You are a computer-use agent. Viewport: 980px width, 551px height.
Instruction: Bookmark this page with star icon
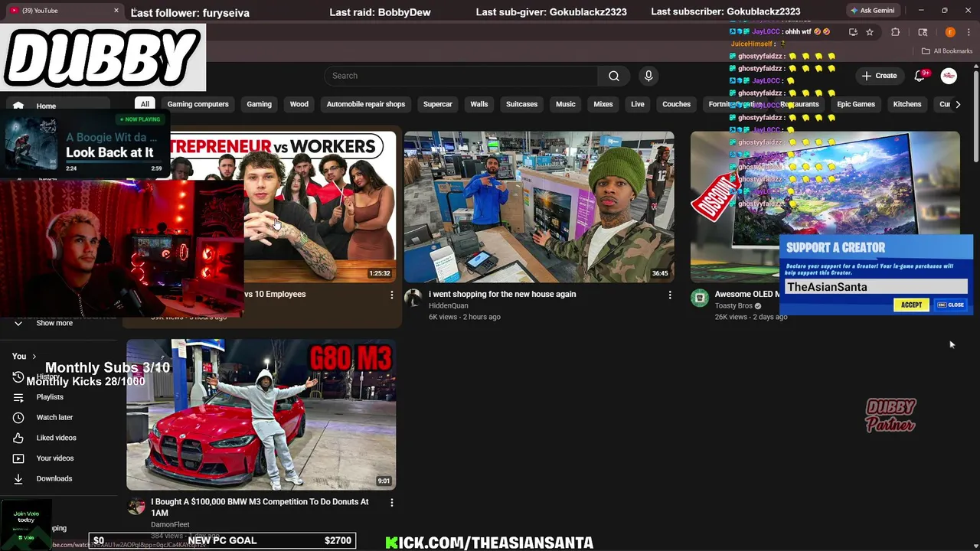pos(870,32)
